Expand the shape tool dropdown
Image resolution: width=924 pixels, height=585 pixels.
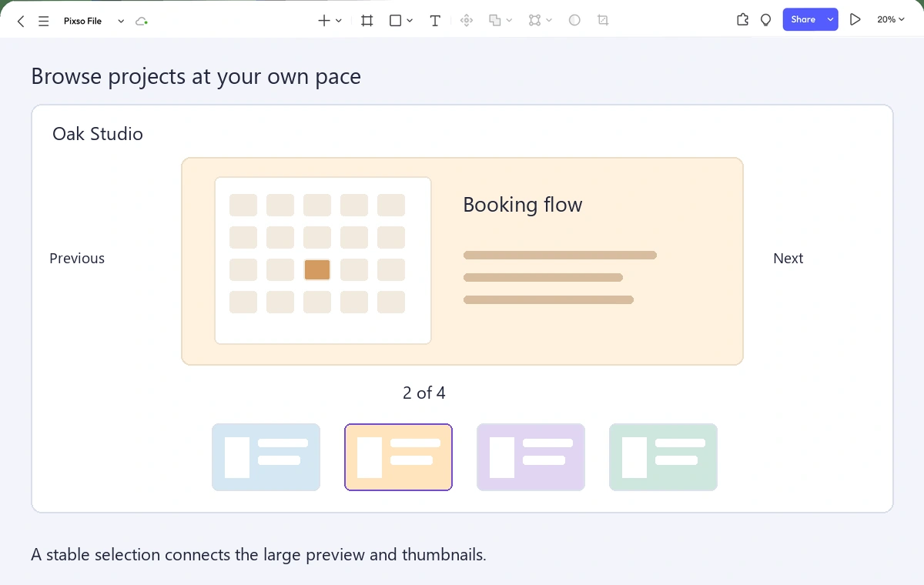click(410, 21)
